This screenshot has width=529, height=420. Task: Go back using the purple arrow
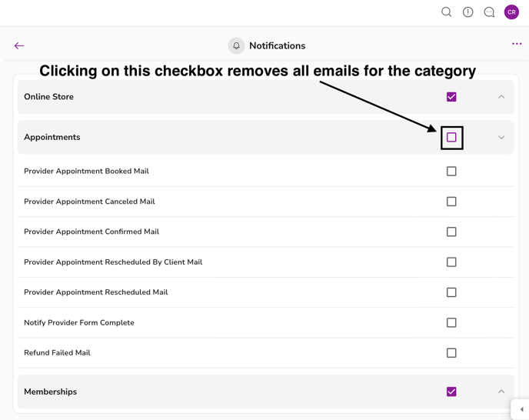pyautogui.click(x=19, y=46)
